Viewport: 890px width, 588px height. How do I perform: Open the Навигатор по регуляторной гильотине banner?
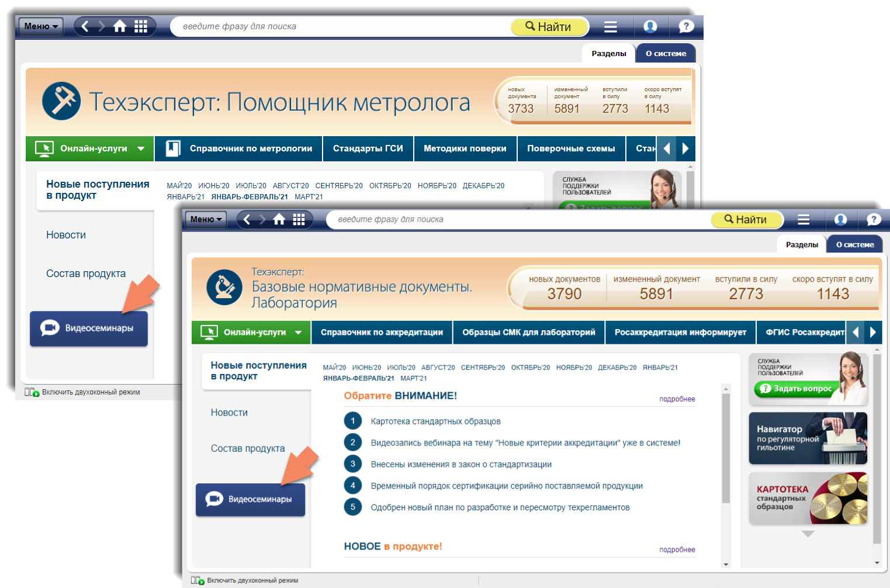pyautogui.click(x=808, y=438)
